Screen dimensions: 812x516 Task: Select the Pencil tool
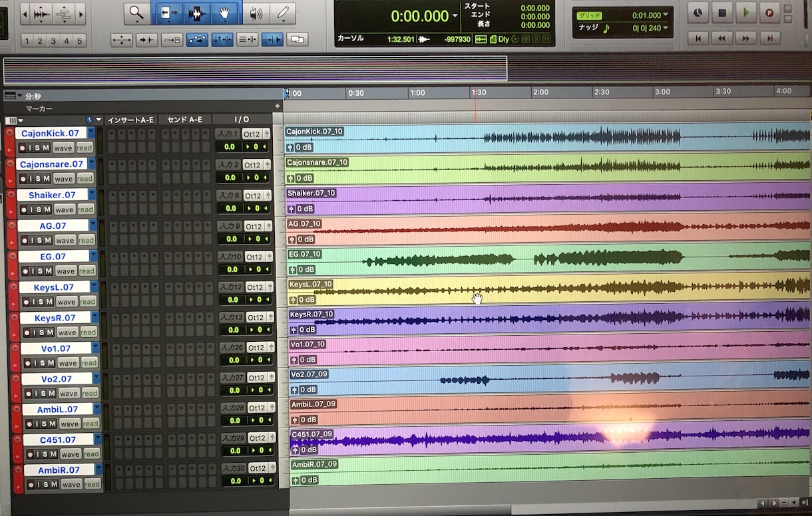coord(283,13)
